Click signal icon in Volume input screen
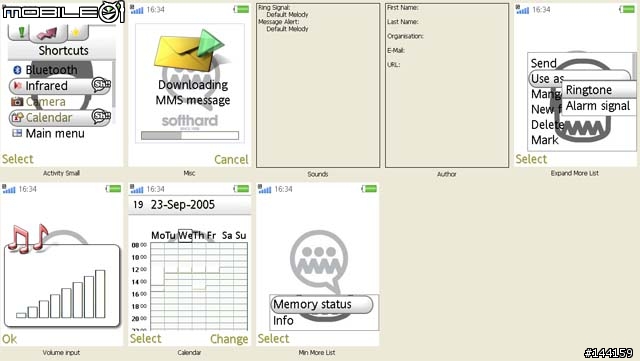Image resolution: width=640 pixels, height=361 pixels. [9, 189]
